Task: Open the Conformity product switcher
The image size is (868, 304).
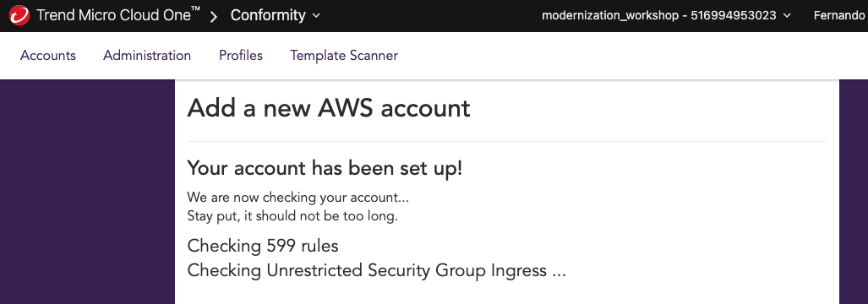Action: click(x=276, y=15)
